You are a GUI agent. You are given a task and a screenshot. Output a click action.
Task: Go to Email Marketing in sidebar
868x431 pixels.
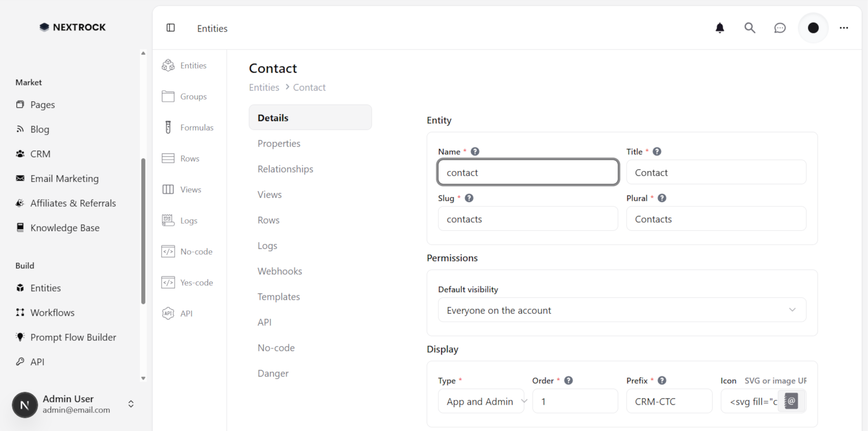click(64, 179)
